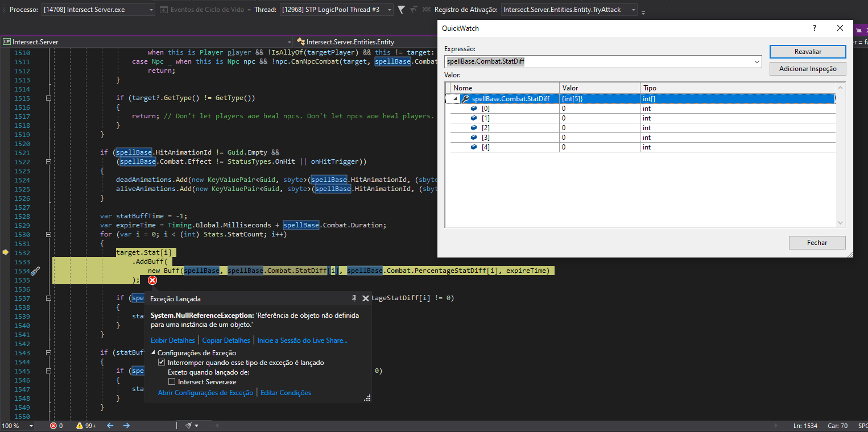Click the yellow execution pointer arrow in margin
868x432 pixels.
tap(5, 253)
